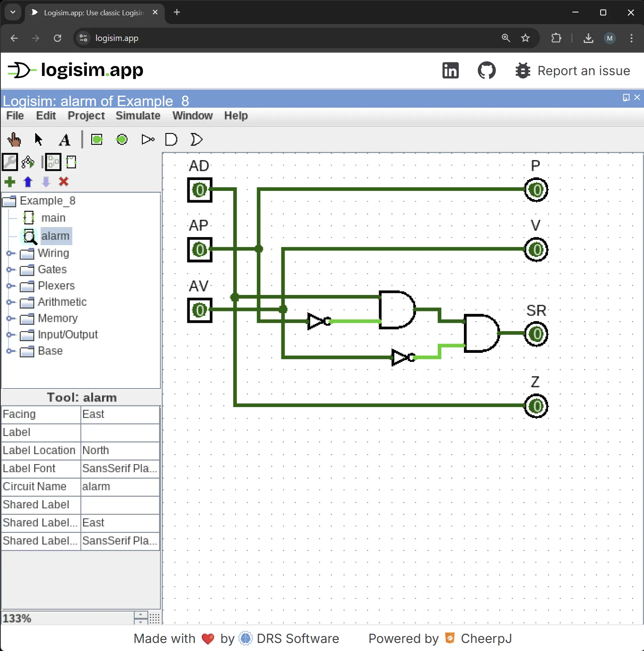The width and height of the screenshot is (644, 651).
Task: Select the input Pin tool
Action: point(97,139)
